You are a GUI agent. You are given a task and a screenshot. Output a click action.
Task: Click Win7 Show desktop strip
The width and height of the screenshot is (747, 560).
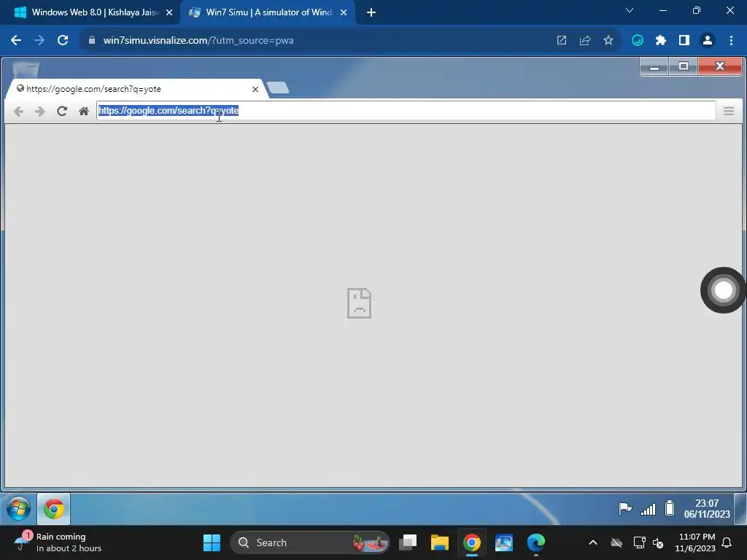click(741, 508)
